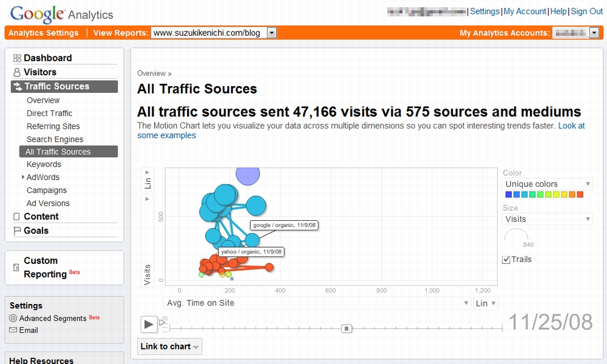Image resolution: width=607 pixels, height=364 pixels.
Task: Click the Google Analytics logo
Action: pyautogui.click(x=61, y=14)
